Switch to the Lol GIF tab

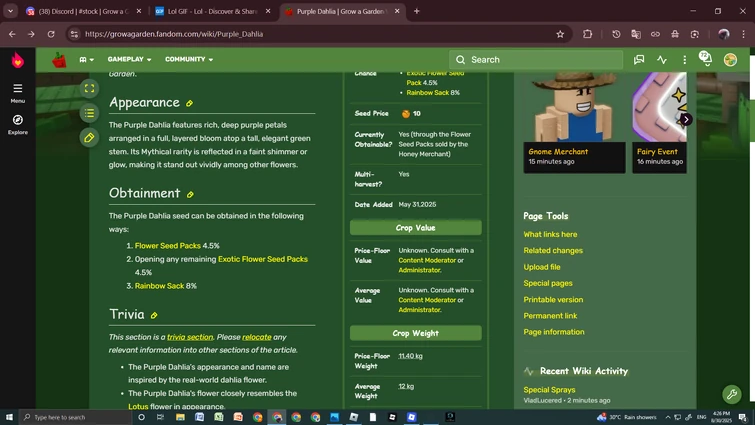212,11
